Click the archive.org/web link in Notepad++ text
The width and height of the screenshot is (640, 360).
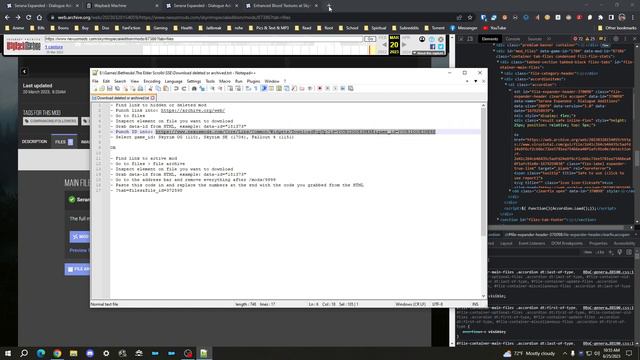click(193, 111)
